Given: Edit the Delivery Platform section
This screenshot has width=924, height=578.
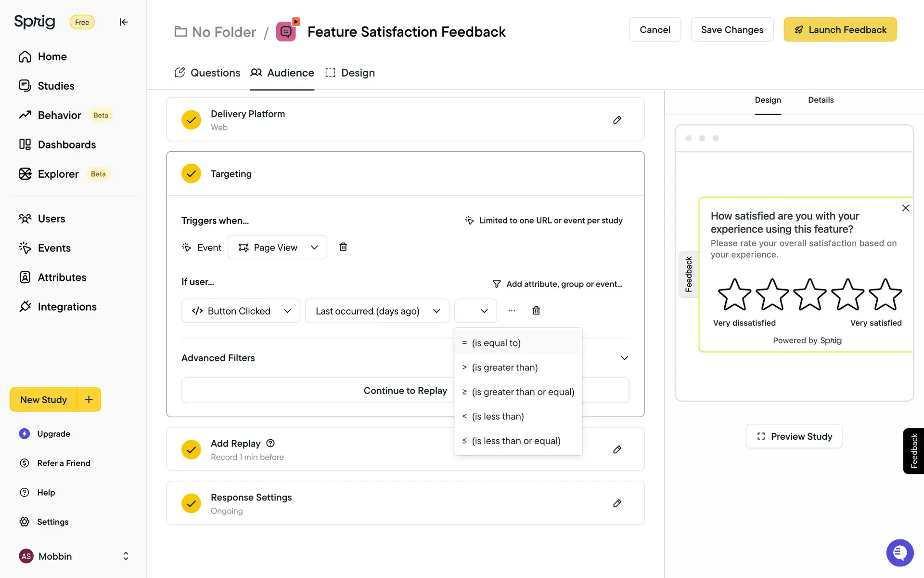Looking at the screenshot, I should point(617,120).
